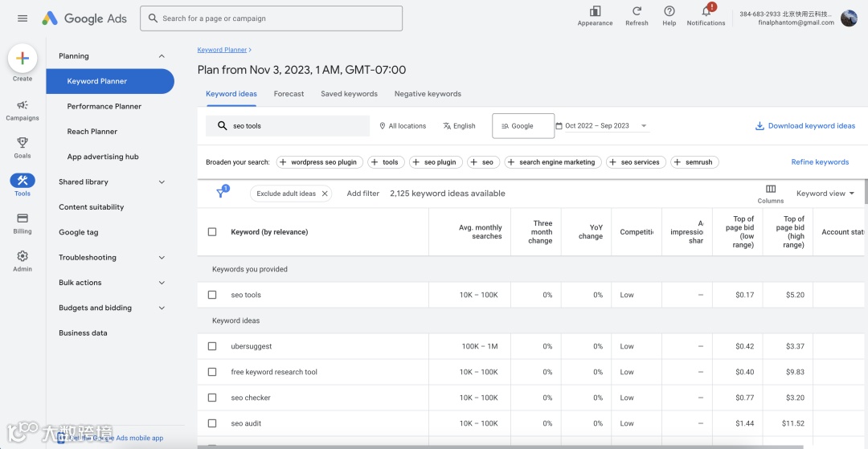Click the Billing card icon
Image resolution: width=868 pixels, height=449 pixels.
tap(23, 218)
